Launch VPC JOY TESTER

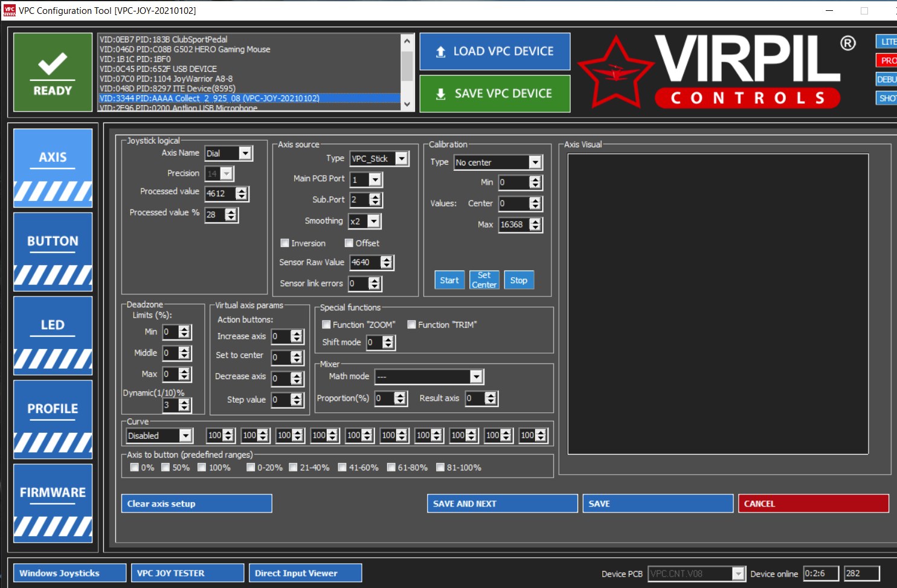[188, 573]
